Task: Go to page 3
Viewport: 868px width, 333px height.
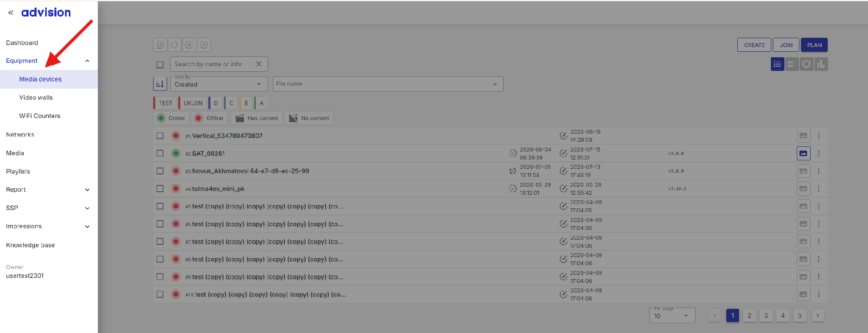Action: pos(766,316)
